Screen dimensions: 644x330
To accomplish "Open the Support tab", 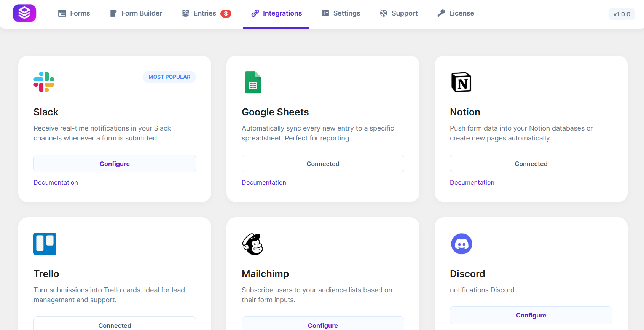I will click(x=399, y=13).
